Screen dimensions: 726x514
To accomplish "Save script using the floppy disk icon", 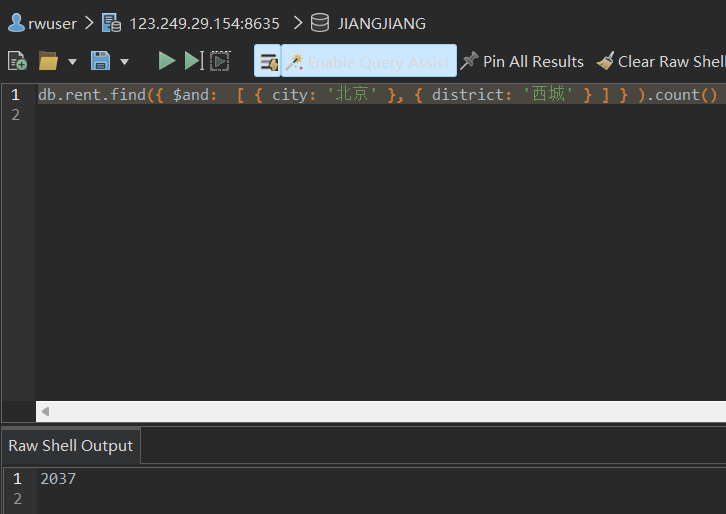I will click(x=100, y=61).
